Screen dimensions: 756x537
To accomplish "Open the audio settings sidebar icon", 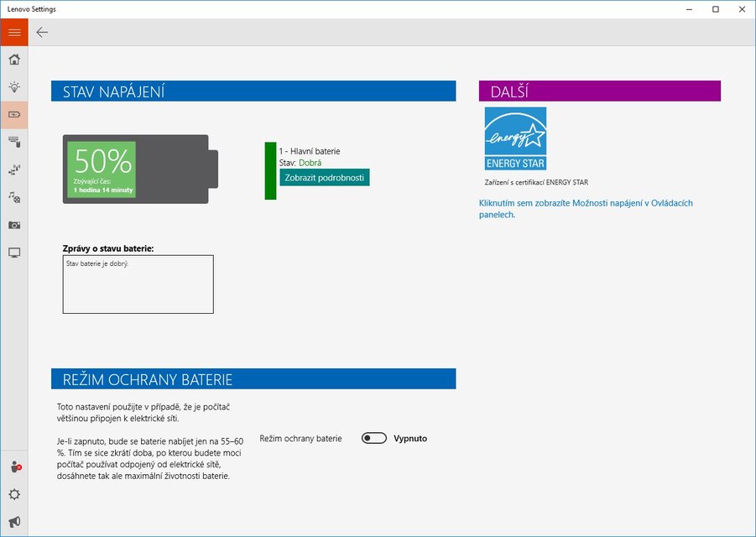I will pos(14,197).
